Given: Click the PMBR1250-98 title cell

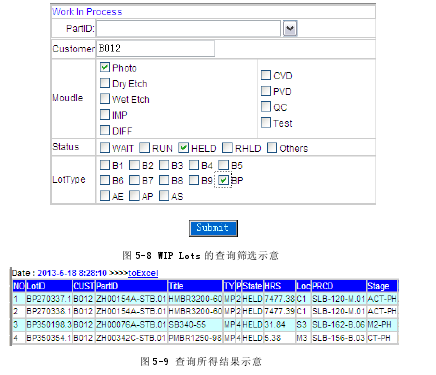Looking at the screenshot, I should tap(195, 338).
